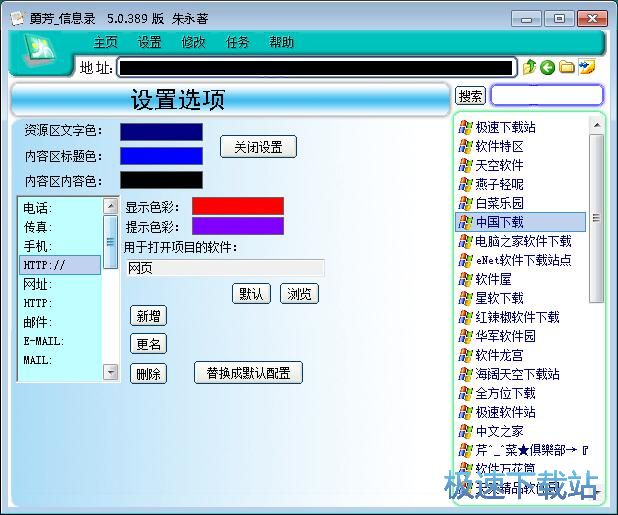Click icon beside 燕子轻呢

click(x=465, y=184)
